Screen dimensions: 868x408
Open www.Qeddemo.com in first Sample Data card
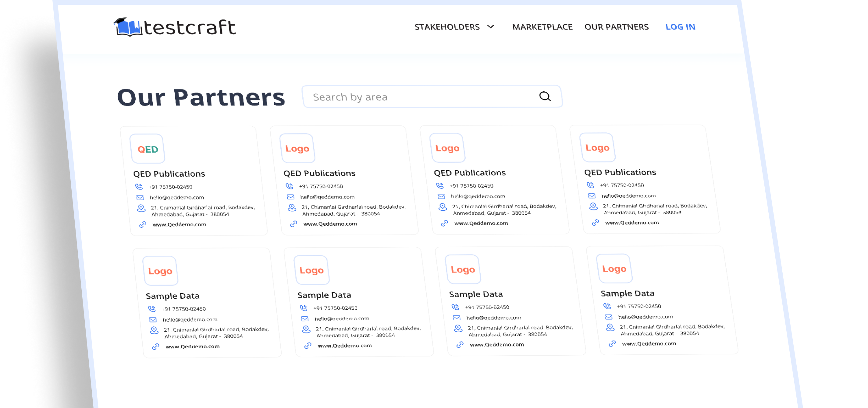[x=192, y=346]
